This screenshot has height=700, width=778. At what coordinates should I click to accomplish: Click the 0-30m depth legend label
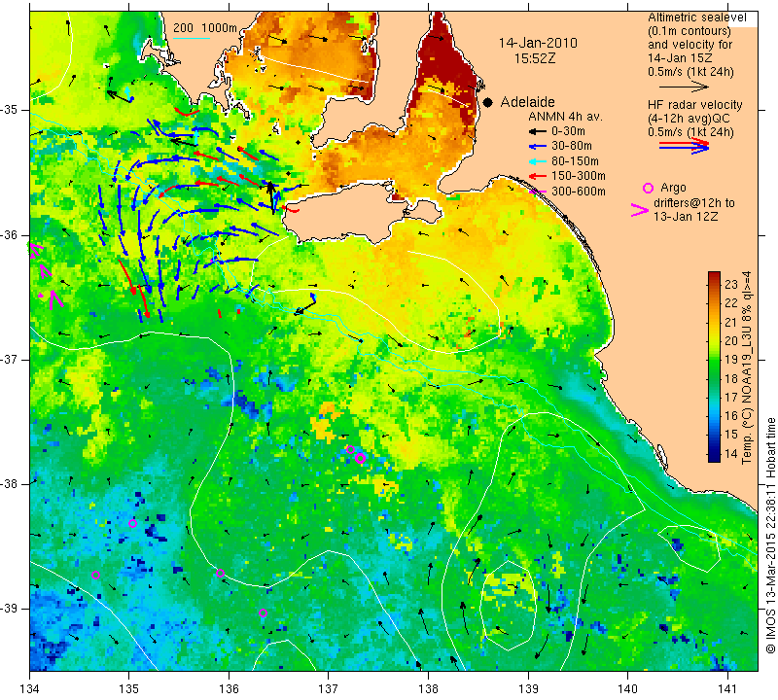point(568,131)
